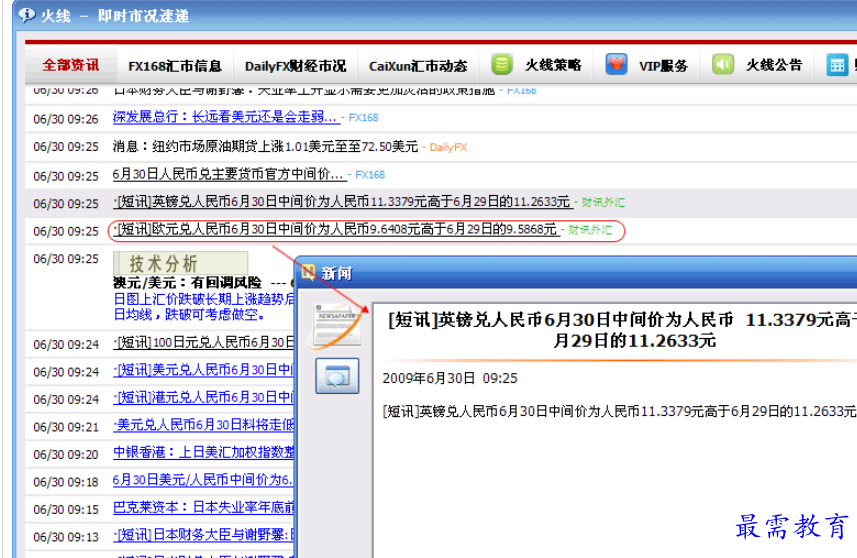The height and width of the screenshot is (558, 857).
Task: Open 美元兑人民币6月30日料将走低 headline
Action: 203,425
